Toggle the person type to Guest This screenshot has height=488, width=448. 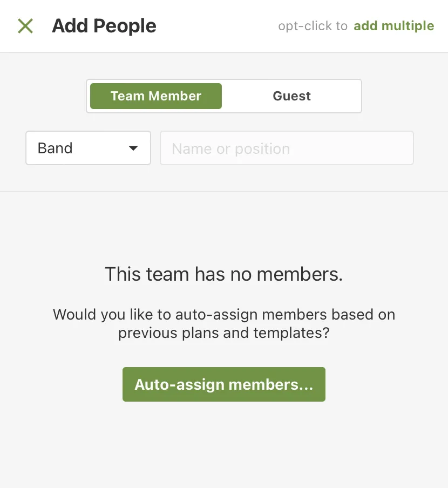pyautogui.click(x=291, y=96)
